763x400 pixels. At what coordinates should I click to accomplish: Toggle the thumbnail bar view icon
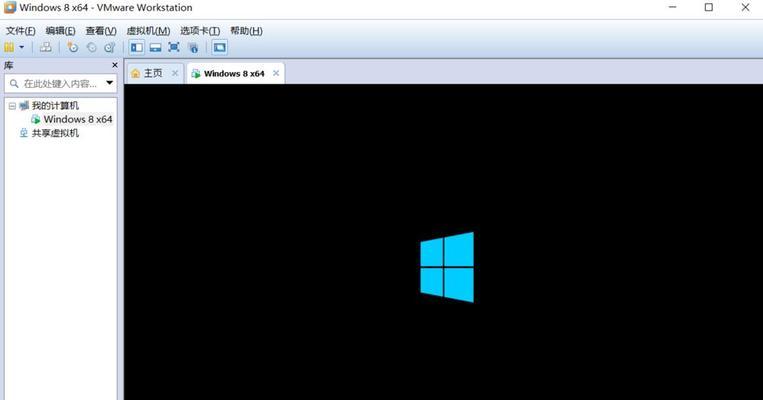click(x=155, y=47)
